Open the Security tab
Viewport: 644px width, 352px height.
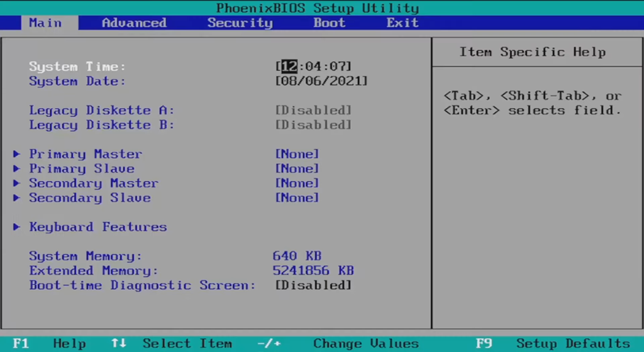click(x=240, y=23)
